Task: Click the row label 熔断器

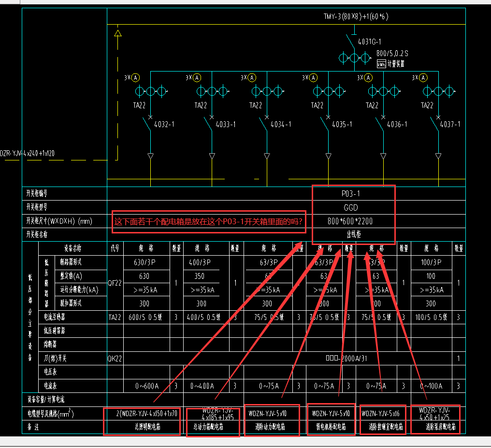Action: click(x=50, y=345)
